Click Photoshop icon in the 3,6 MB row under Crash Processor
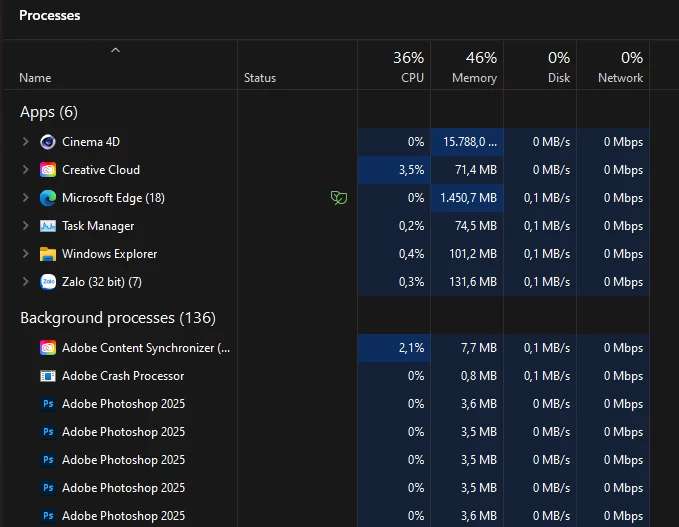Image resolution: width=679 pixels, height=527 pixels. pos(48,404)
